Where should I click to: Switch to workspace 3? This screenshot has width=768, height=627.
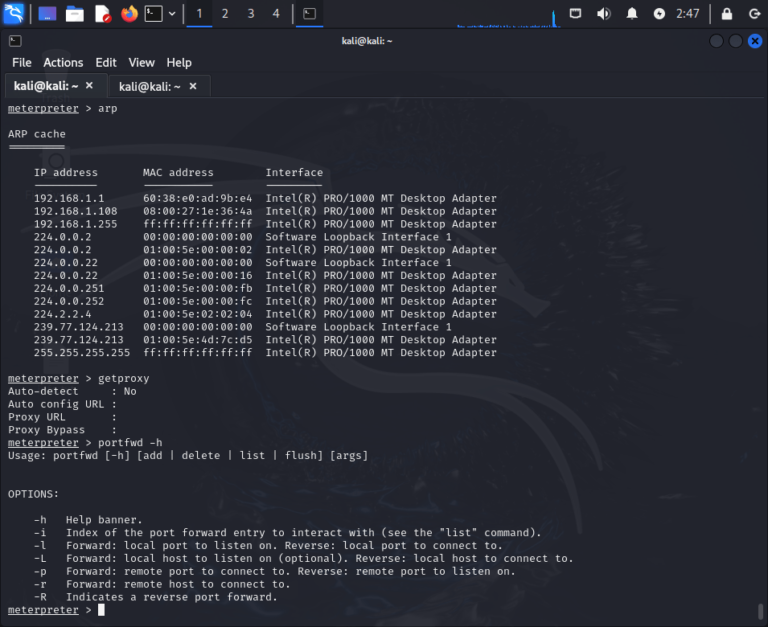coord(251,14)
